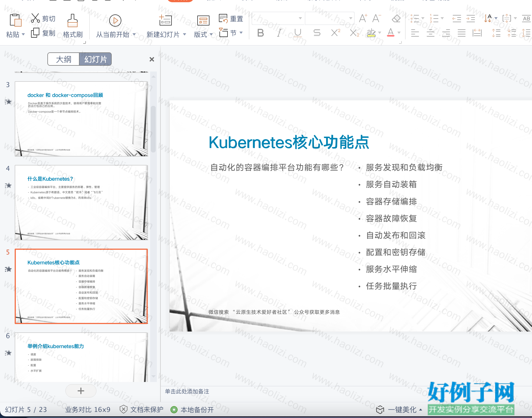Toggle subscript formatting
Screen dimensions: 532x418
click(354, 33)
